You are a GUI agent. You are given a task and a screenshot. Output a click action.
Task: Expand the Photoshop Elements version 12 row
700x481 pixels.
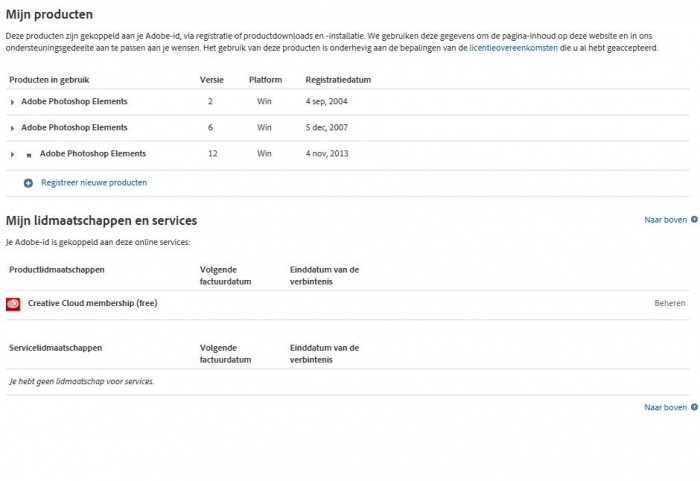coord(12,155)
